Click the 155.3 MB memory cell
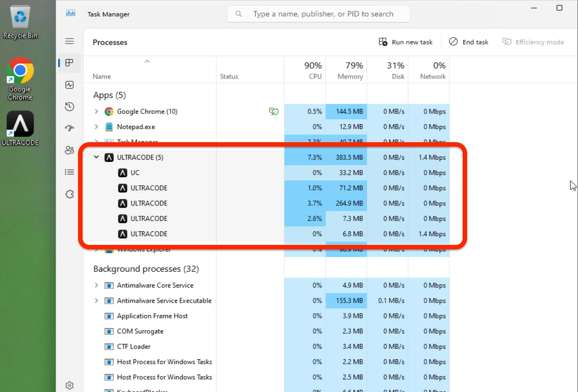The image size is (578, 392). point(346,301)
